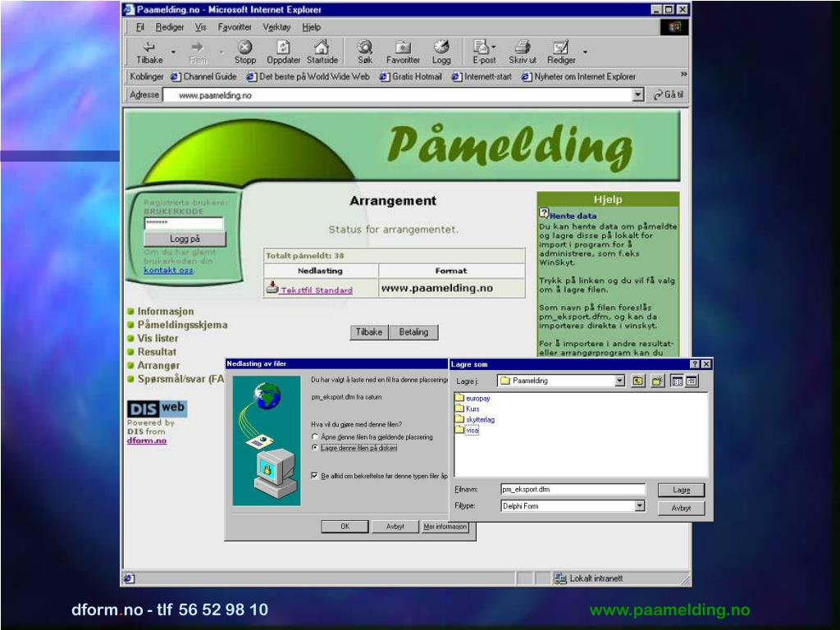The width and height of the screenshot is (840, 630).
Task: Open the Hjelp menu
Action: [x=311, y=27]
